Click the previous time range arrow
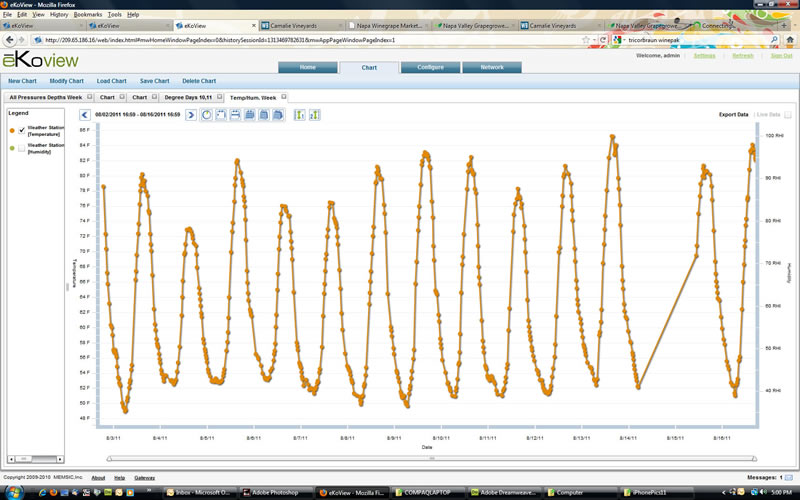 click(85, 115)
